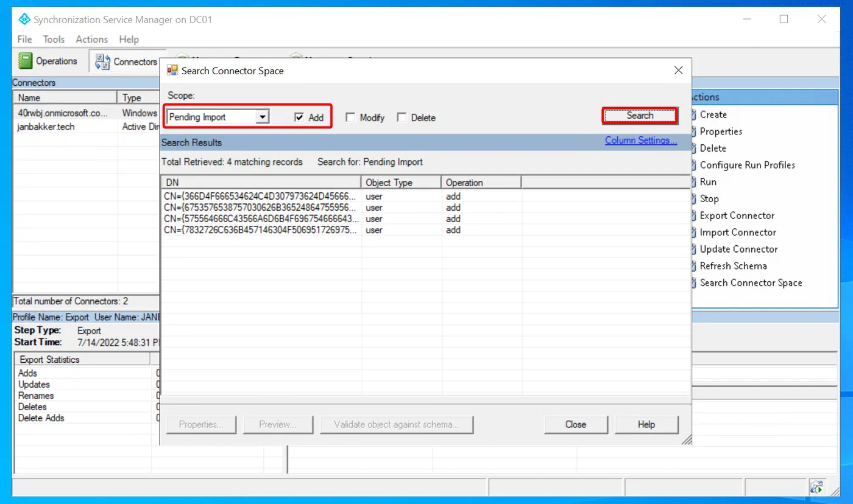This screenshot has height=504, width=853.
Task: Click Validate object against schema button
Action: click(396, 424)
